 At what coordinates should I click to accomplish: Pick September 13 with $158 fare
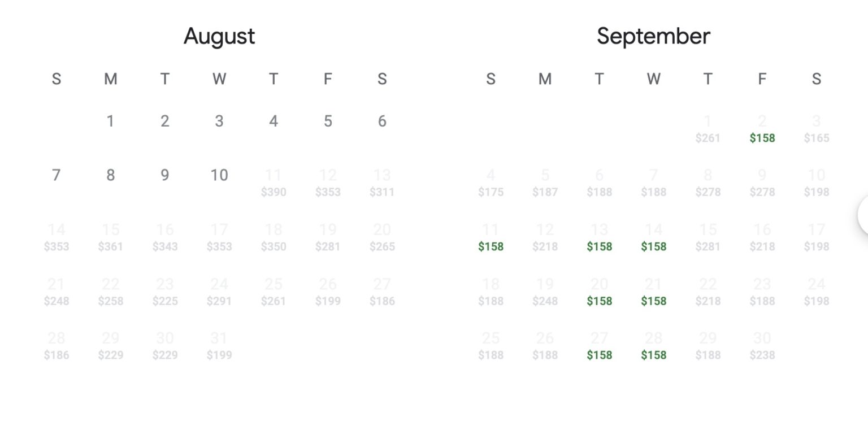[x=599, y=237]
